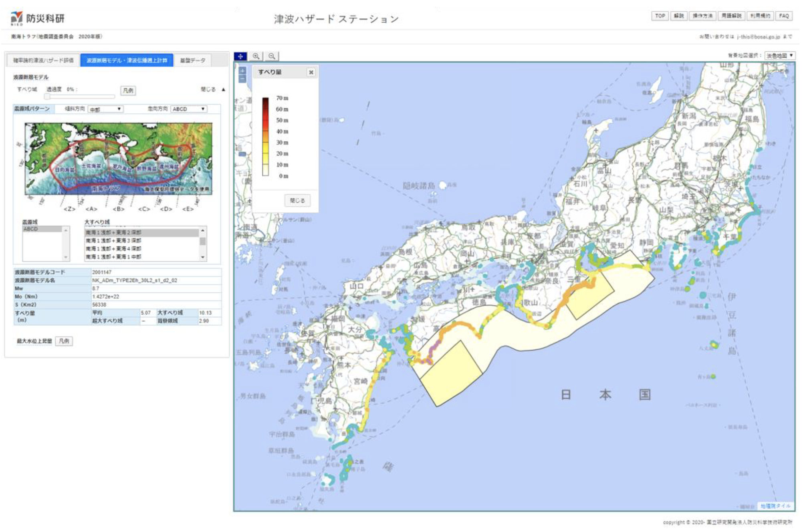Open the background map selector dropdown
The height and width of the screenshot is (532, 803).
pyautogui.click(x=779, y=56)
